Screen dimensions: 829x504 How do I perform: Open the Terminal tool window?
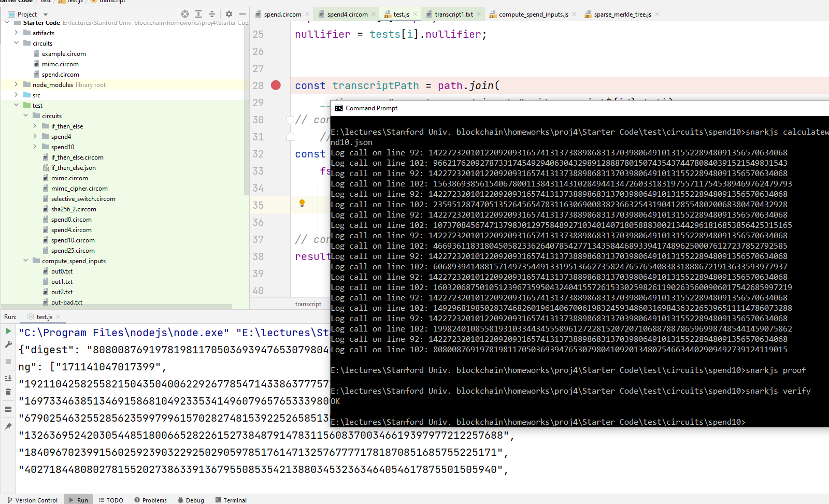[231, 500]
